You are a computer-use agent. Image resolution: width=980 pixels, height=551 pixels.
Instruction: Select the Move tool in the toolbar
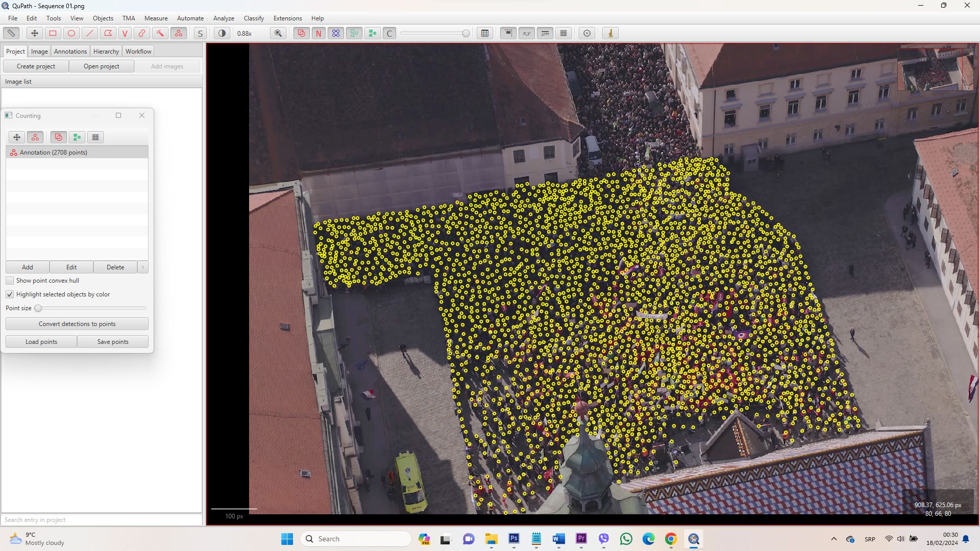point(35,33)
